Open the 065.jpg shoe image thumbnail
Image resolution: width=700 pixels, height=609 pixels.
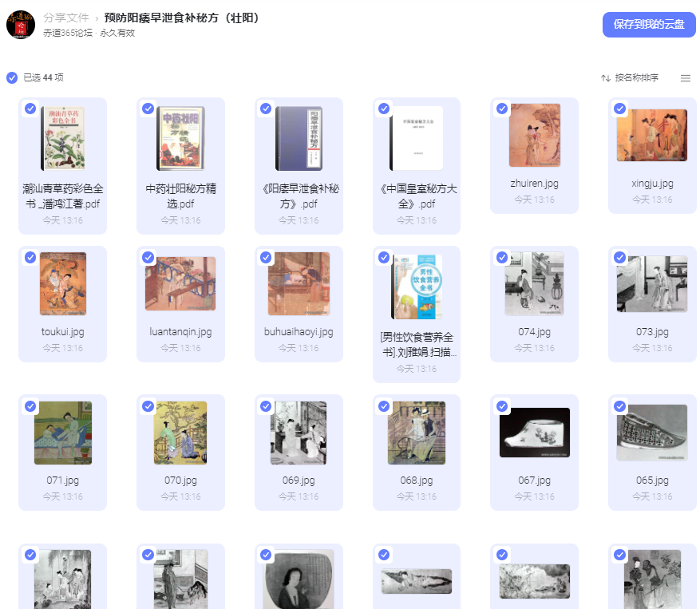pos(652,432)
